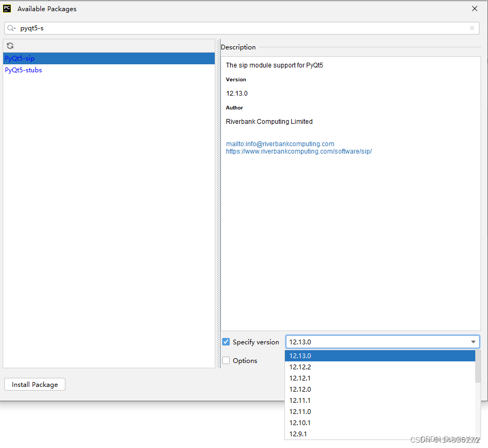This screenshot has height=448, width=488.
Task: Choose version 12.9.1 from the list
Action: [x=380, y=434]
